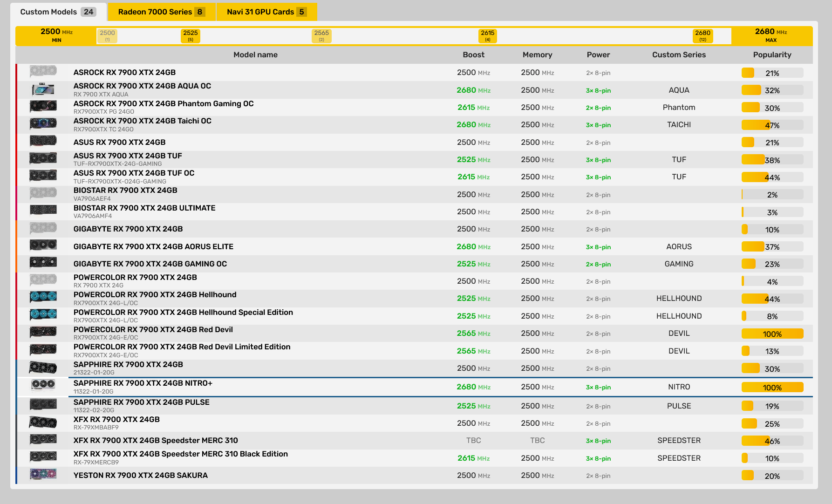Click the ASUS TUF OC card thumbnail
This screenshot has width=832, height=504.
point(42,176)
